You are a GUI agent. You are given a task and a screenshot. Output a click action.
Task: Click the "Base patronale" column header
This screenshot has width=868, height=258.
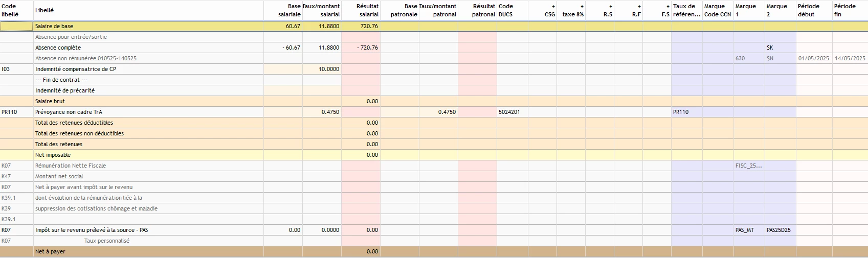coord(399,10)
